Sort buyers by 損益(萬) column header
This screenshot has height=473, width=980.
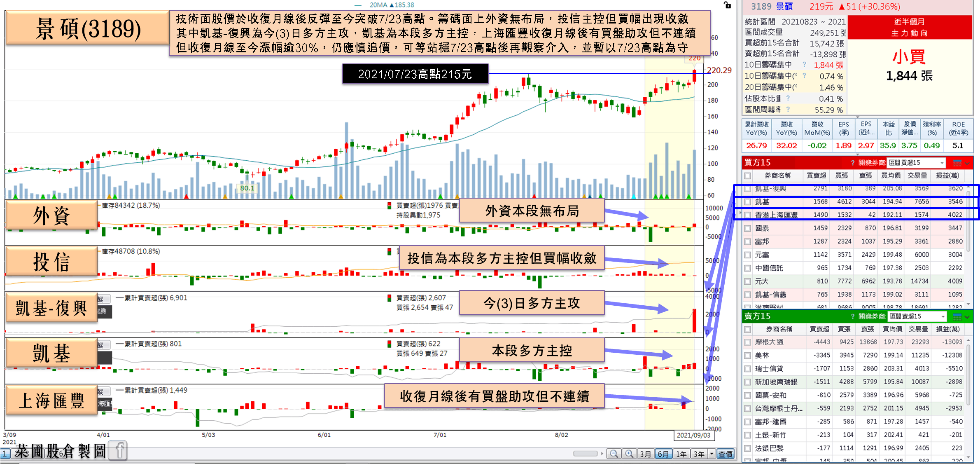(x=947, y=176)
